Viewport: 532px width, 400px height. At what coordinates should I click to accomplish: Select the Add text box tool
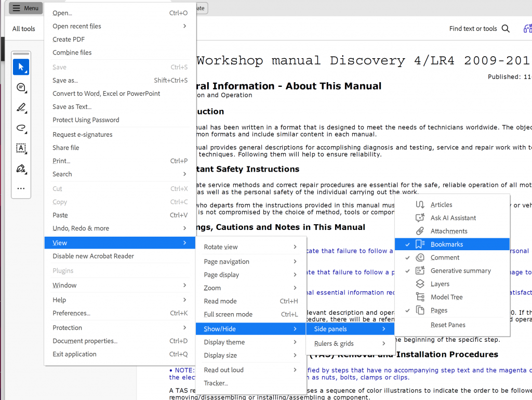(x=21, y=148)
